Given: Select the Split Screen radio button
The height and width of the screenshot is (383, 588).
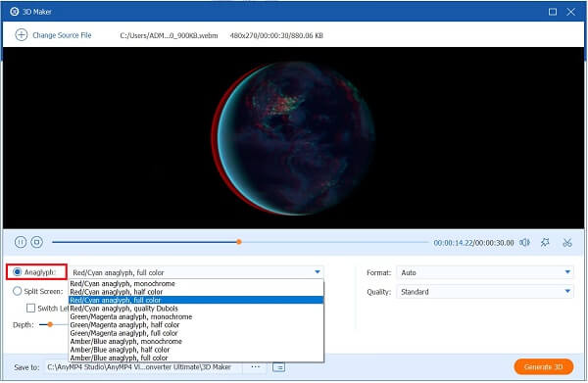Looking at the screenshot, I should 18,291.
